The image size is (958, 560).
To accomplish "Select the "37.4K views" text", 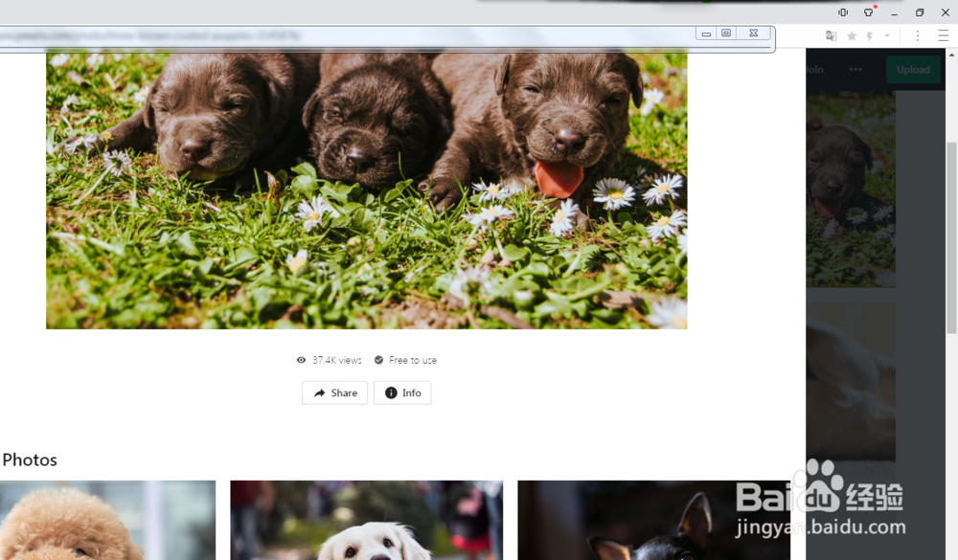I will (x=337, y=360).
